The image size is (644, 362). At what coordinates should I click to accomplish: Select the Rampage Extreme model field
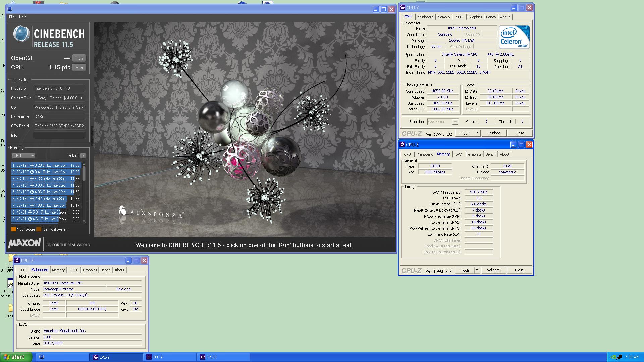74,289
